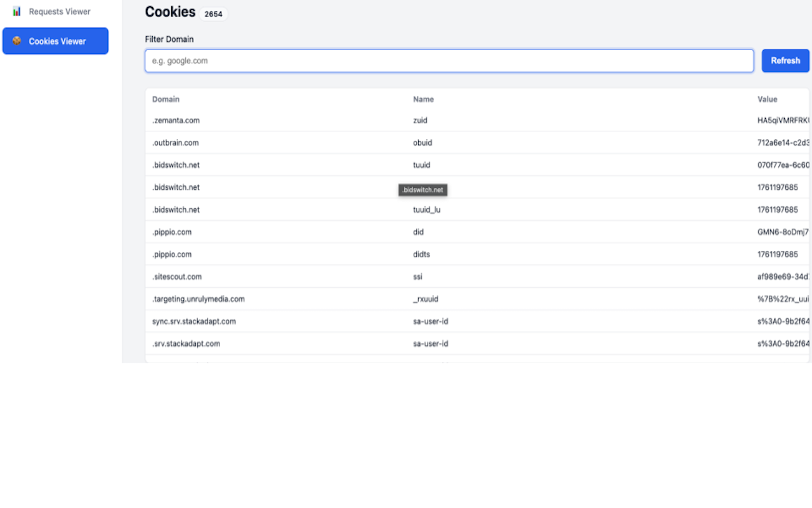Open the Cookies Viewer sidebar item
The width and height of the screenshot is (812, 508).
pyautogui.click(x=55, y=41)
